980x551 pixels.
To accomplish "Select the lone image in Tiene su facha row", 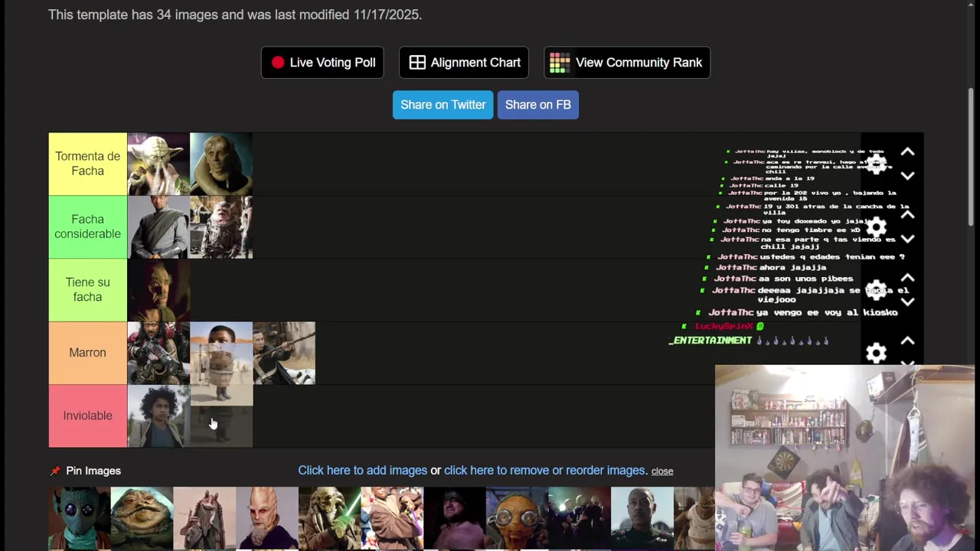I will (x=158, y=289).
